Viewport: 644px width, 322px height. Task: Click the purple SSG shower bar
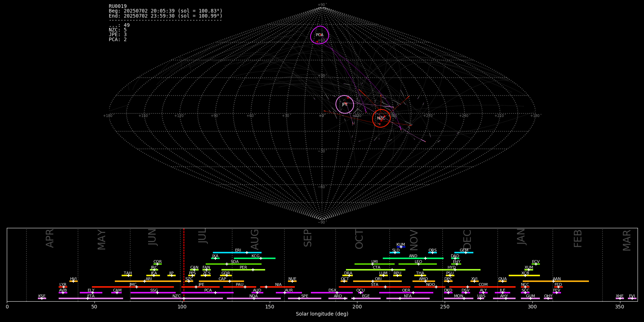click(153, 293)
